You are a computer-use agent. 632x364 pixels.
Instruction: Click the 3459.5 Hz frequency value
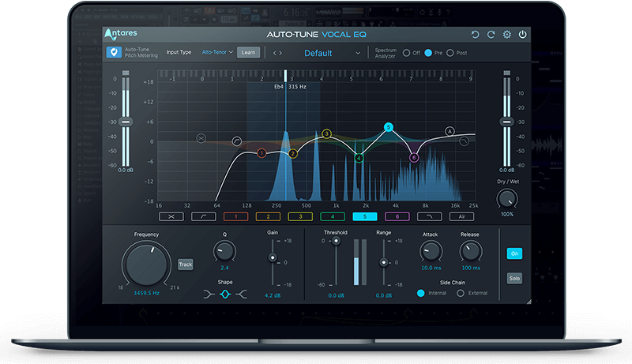coord(146,293)
